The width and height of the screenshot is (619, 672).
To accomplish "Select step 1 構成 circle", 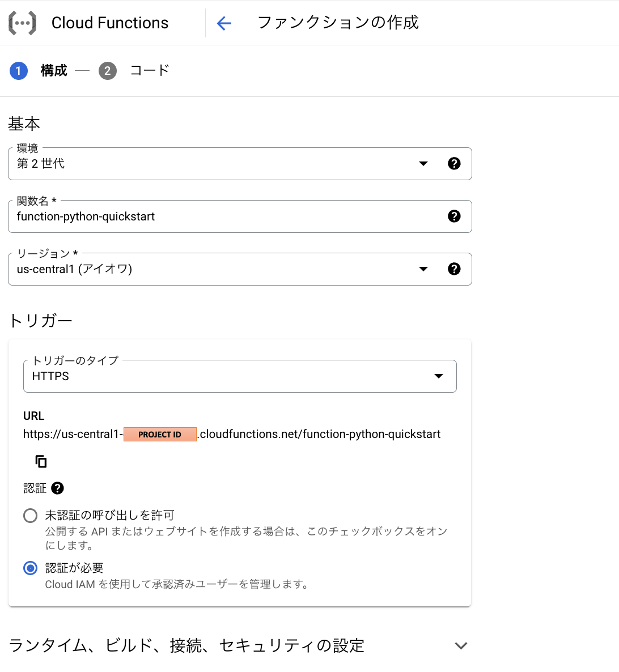I will pos(19,71).
